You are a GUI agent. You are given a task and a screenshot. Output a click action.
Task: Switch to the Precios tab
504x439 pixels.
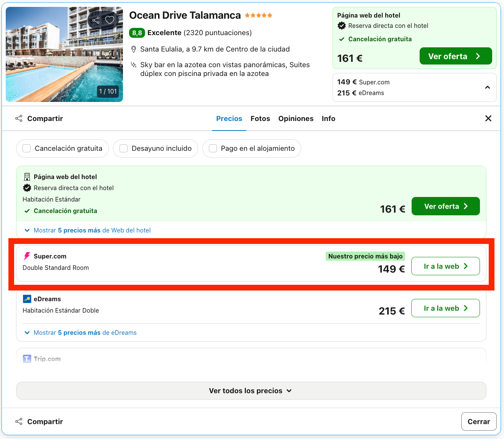[229, 119]
